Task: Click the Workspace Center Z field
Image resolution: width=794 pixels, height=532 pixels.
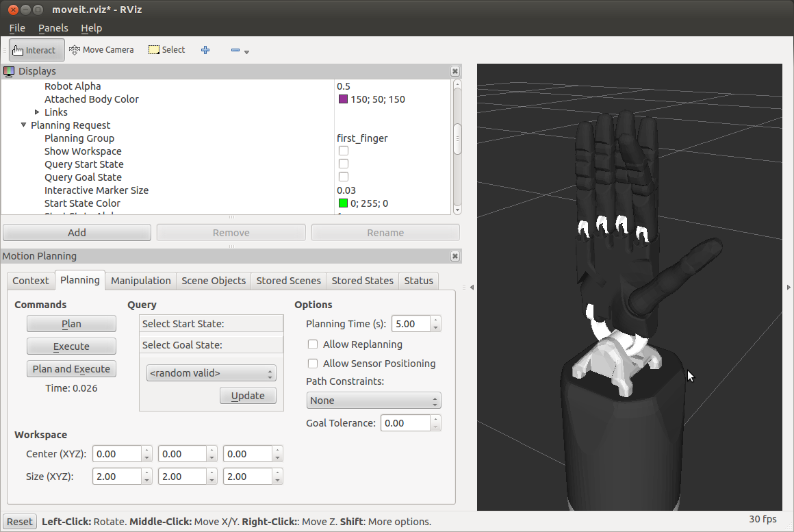Action: 248,454
